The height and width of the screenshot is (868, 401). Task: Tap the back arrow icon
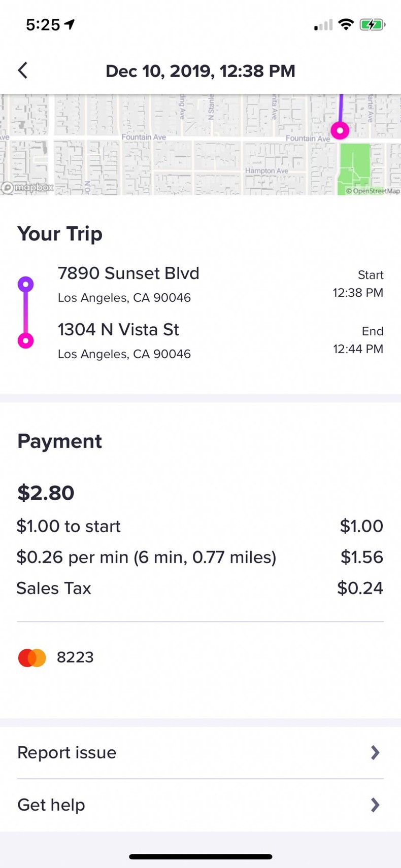click(23, 71)
